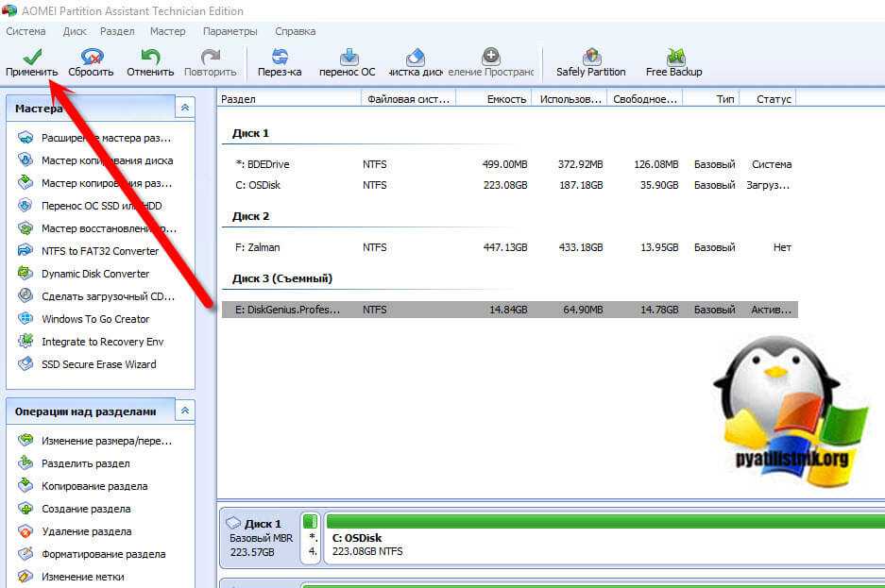Open the Справка menu
This screenshot has height=588, width=885.
(x=296, y=31)
